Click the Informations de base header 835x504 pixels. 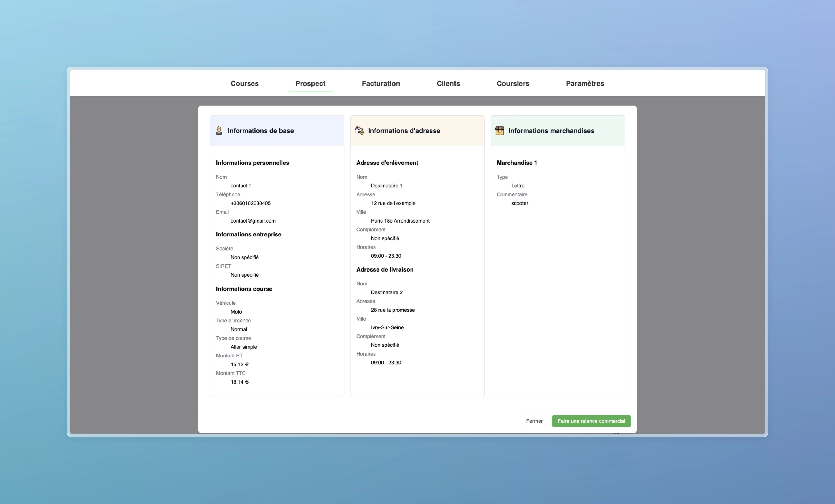pyautogui.click(x=260, y=131)
